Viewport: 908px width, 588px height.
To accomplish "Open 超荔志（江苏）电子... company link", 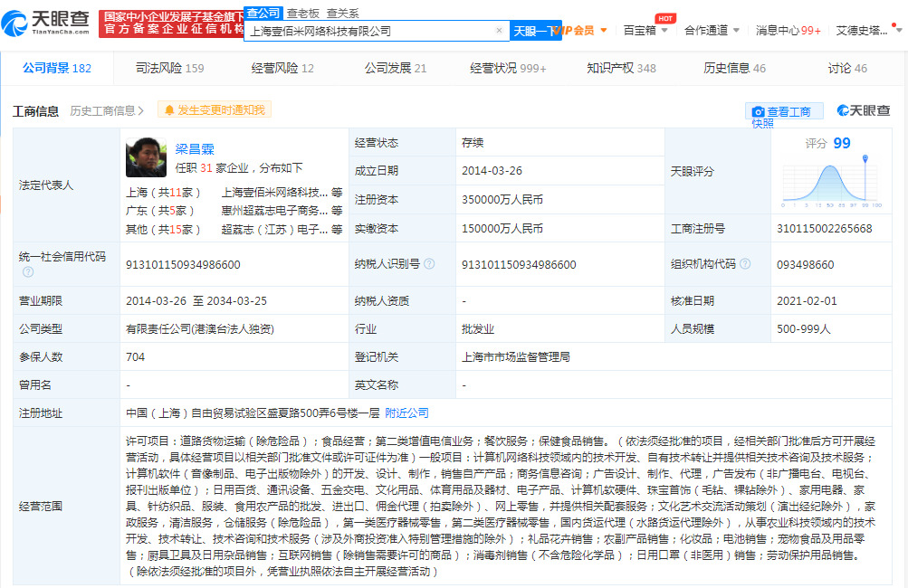I will point(274,229).
